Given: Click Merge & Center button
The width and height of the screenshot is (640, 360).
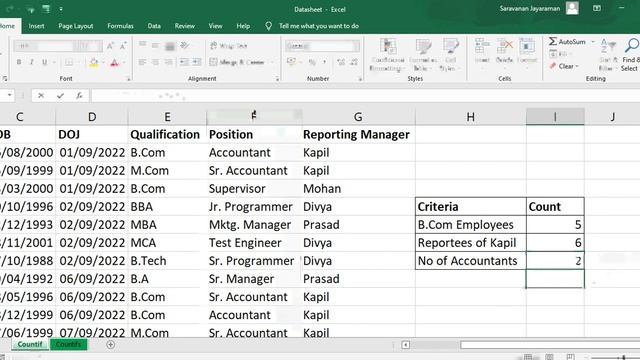Looking at the screenshot, I should click(238, 62).
